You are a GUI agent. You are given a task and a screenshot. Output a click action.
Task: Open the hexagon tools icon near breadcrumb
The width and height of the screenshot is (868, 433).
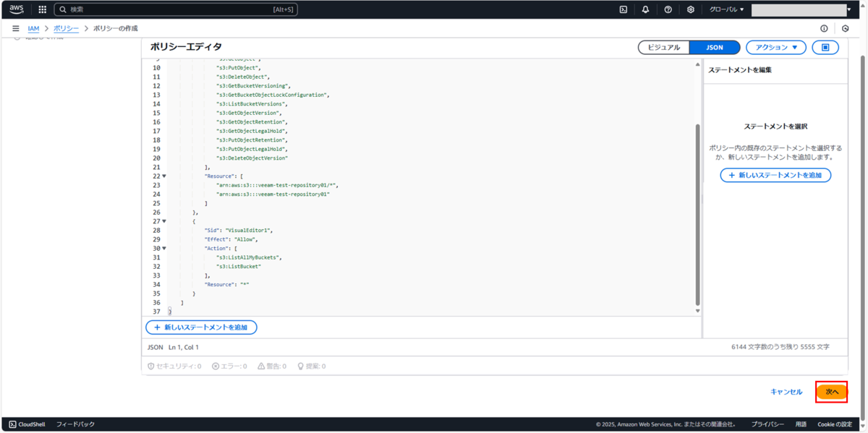846,28
